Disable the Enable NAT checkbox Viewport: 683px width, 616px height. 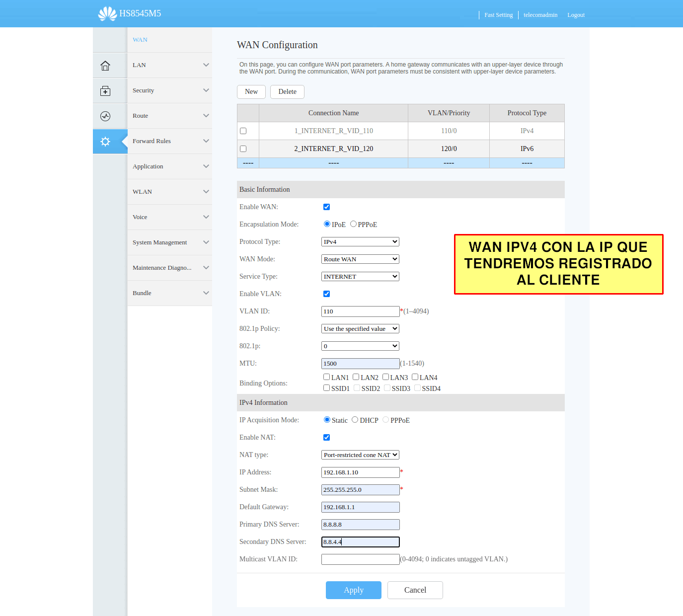[326, 438]
